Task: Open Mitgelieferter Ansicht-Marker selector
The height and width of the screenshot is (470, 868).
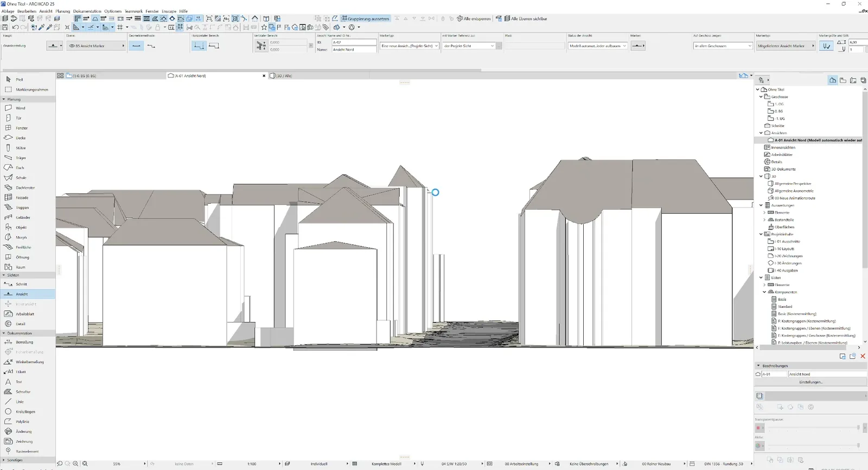Action: pyautogui.click(x=786, y=46)
